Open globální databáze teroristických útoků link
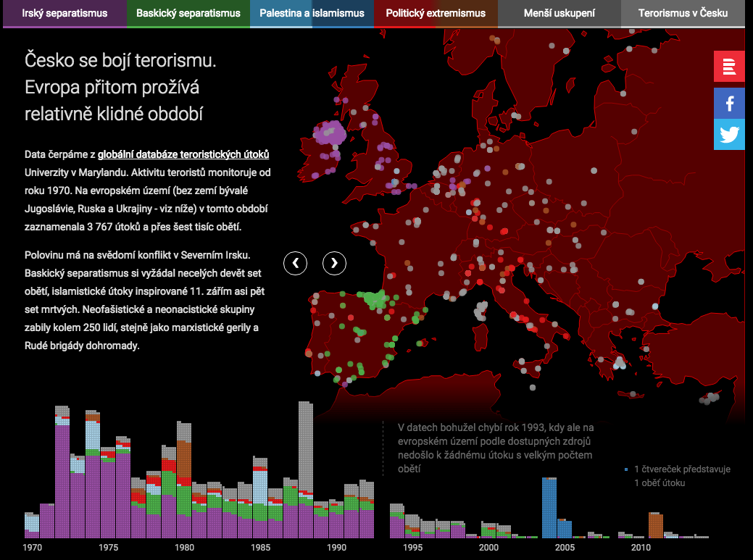The image size is (753, 560). [183, 154]
